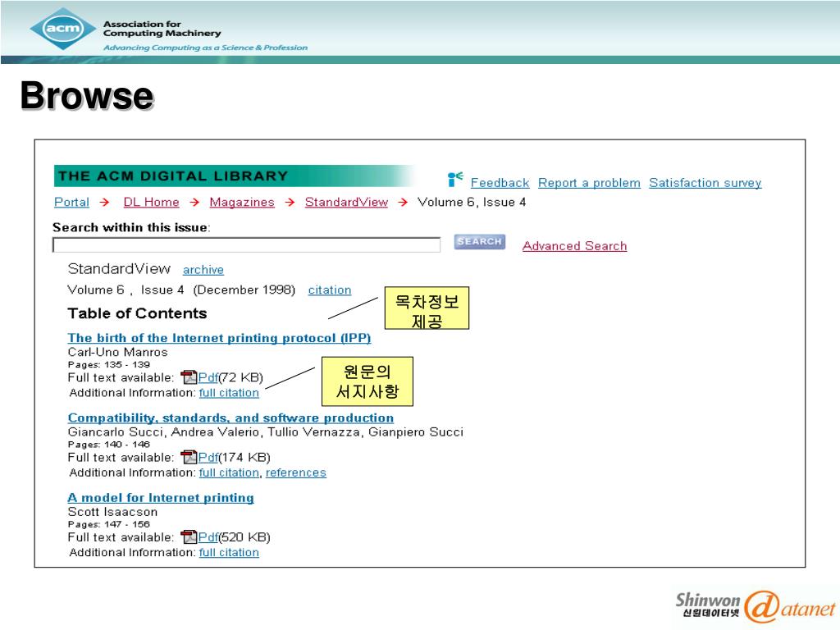Viewport: 840px width, 630px height.
Task: Open the issue citation link
Action: (330, 290)
